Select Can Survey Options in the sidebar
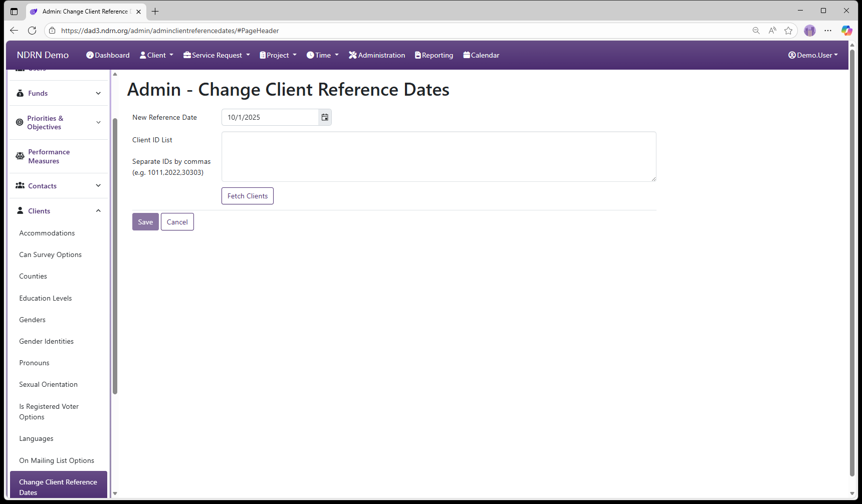This screenshot has width=862, height=504. (x=50, y=255)
